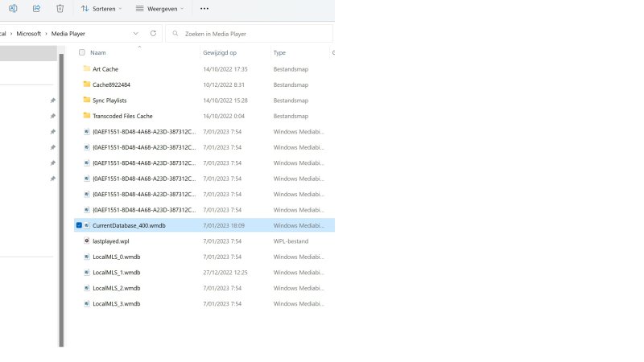Open the Weergeven dropdown menu
Image resolution: width=644 pixels, height=362 pixels.
click(x=159, y=9)
